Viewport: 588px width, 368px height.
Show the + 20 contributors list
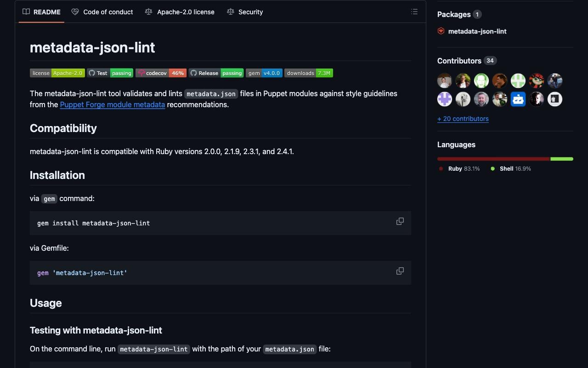pos(463,119)
